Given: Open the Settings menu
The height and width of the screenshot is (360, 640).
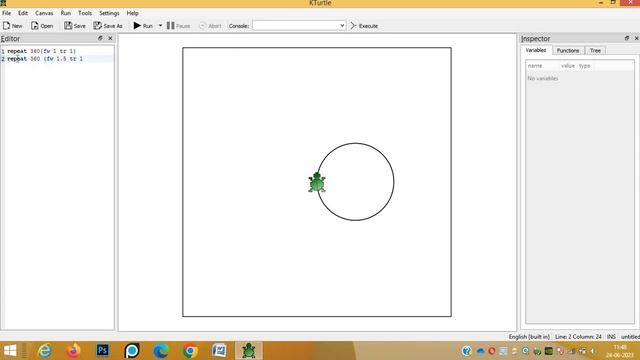Looking at the screenshot, I should 109,13.
